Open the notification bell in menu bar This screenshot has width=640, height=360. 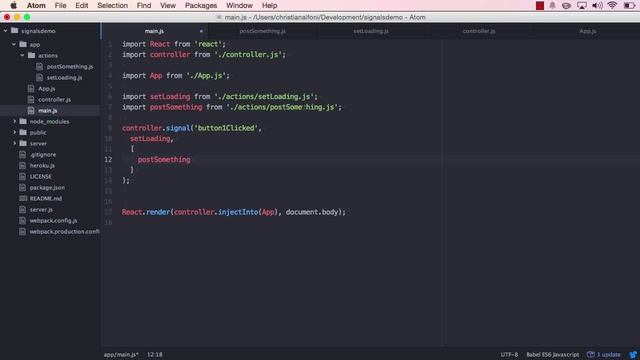coord(552,5)
